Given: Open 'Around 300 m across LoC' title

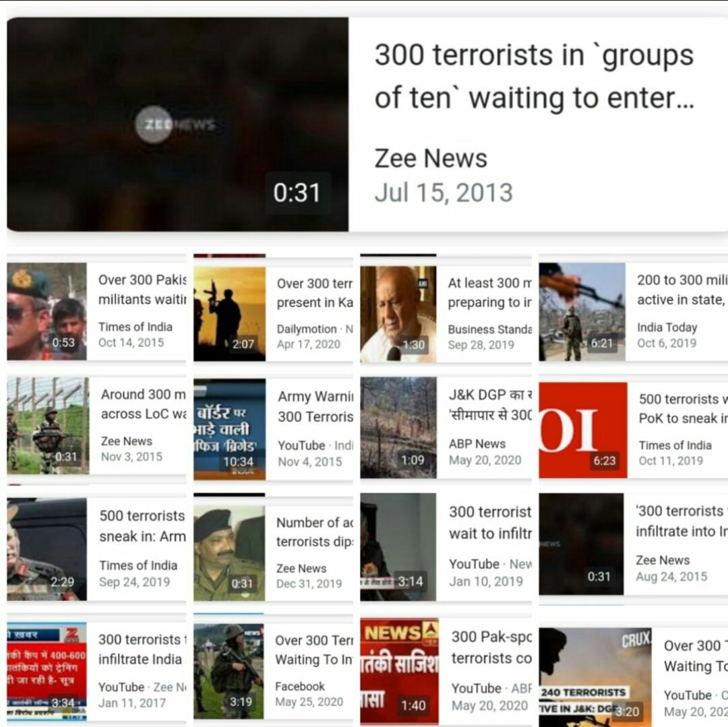Looking at the screenshot, I should [143, 404].
